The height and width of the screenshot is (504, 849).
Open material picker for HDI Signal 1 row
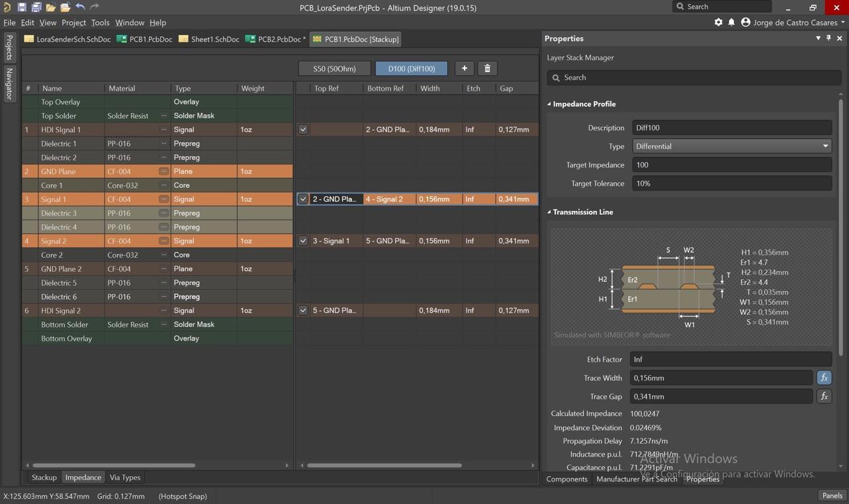(x=163, y=130)
